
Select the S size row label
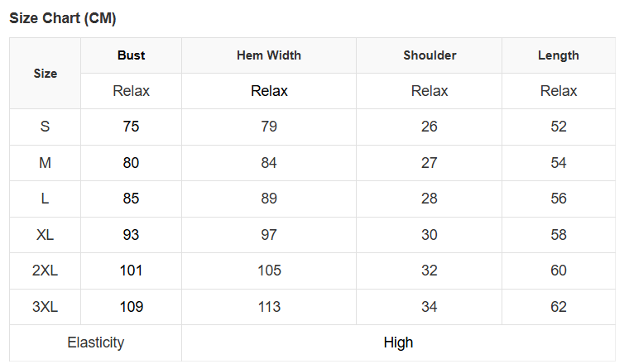click(46, 127)
